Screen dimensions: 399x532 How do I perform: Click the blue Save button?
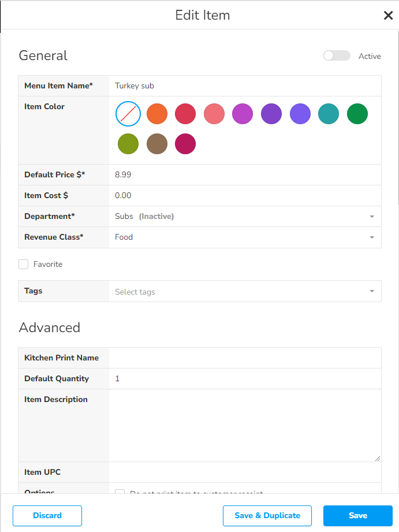coord(357,516)
